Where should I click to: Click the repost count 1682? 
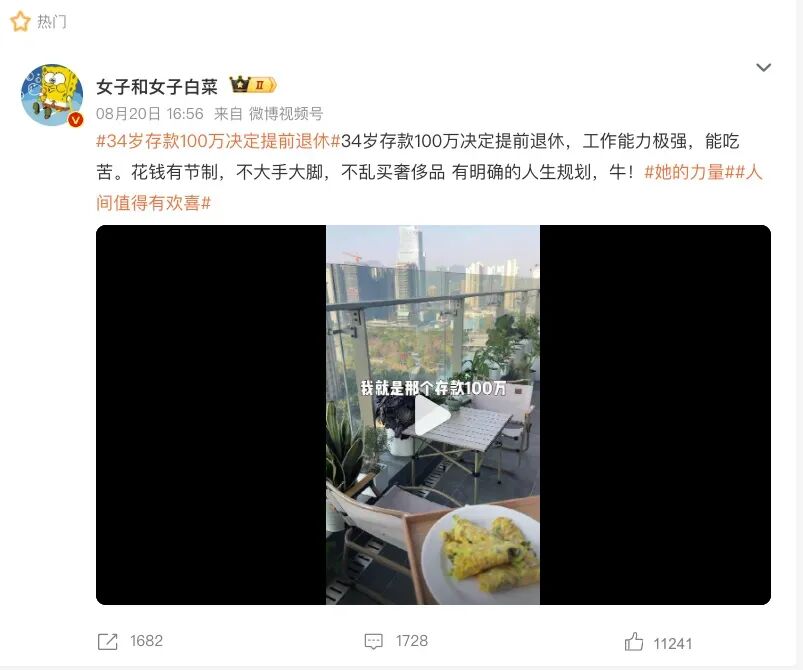146,641
